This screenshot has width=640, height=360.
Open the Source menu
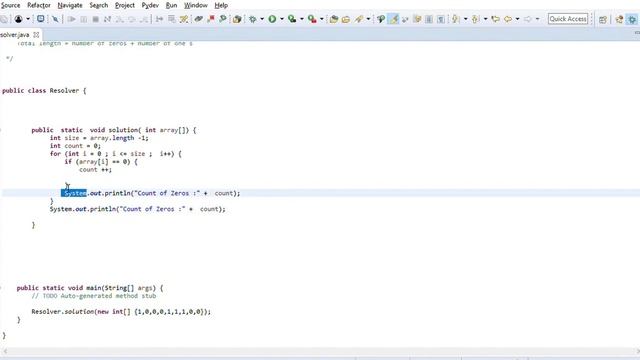10,5
